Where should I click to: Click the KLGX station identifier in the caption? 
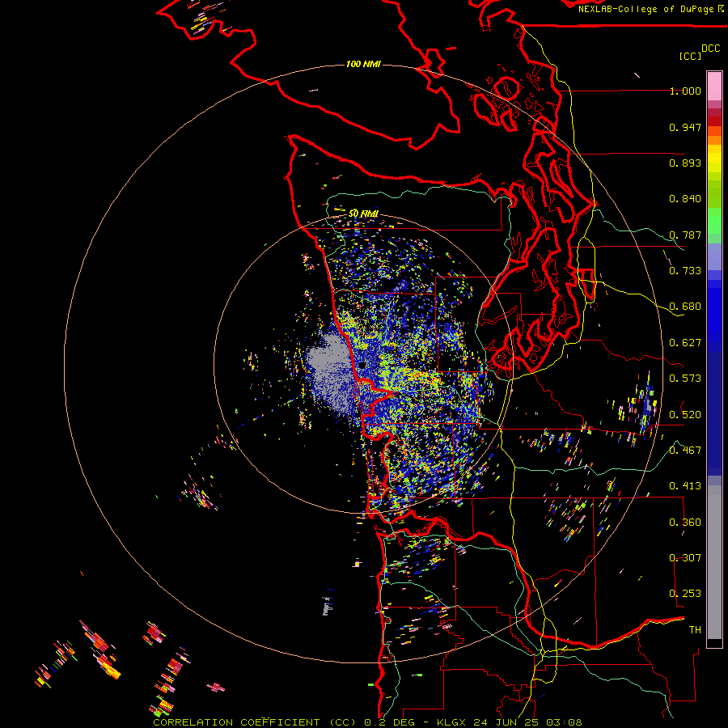pos(451,722)
